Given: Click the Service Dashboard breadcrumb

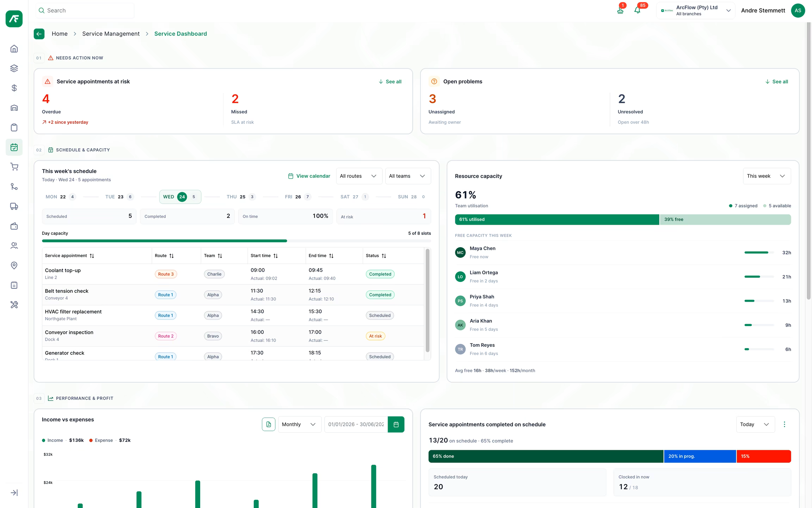Looking at the screenshot, I should click(180, 34).
